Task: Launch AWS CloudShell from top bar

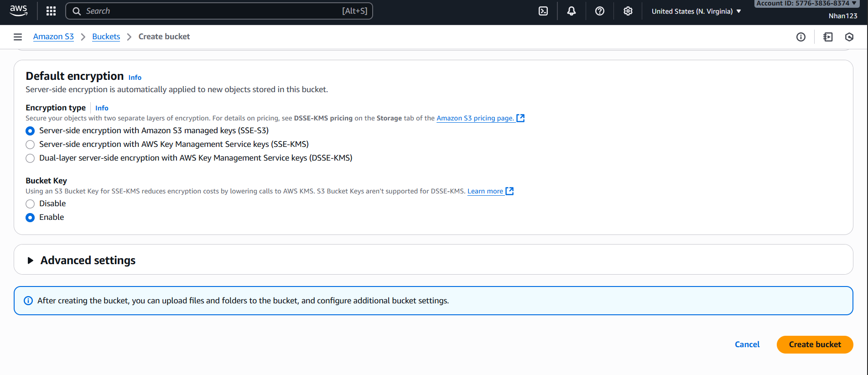Action: pyautogui.click(x=543, y=11)
